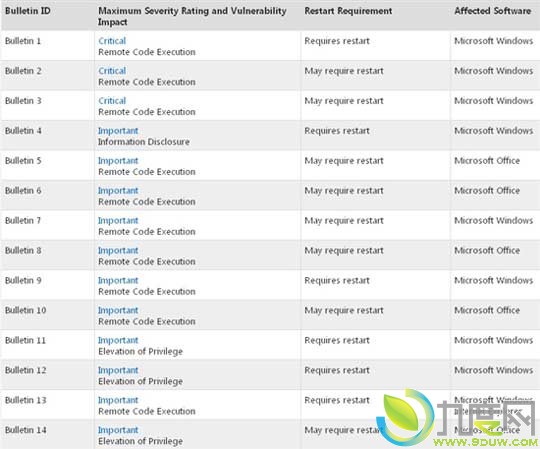The image size is (540, 449).
Task: Click the green leaf watermark logo
Action: click(x=406, y=417)
